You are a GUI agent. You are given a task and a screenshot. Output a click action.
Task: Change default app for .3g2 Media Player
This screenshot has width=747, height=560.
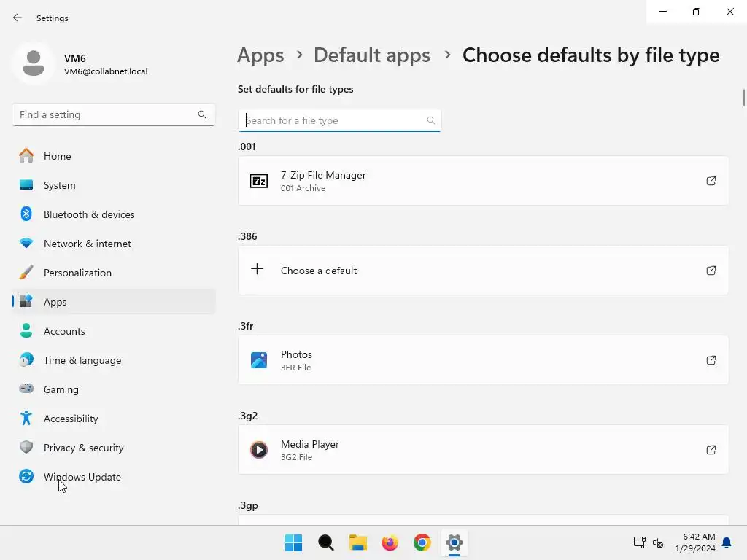click(483, 450)
